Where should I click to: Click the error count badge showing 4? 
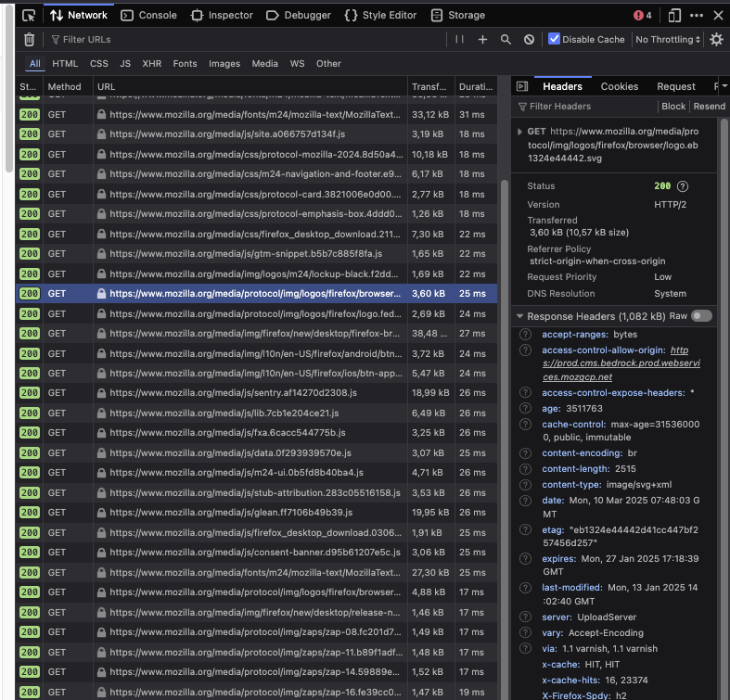[643, 16]
